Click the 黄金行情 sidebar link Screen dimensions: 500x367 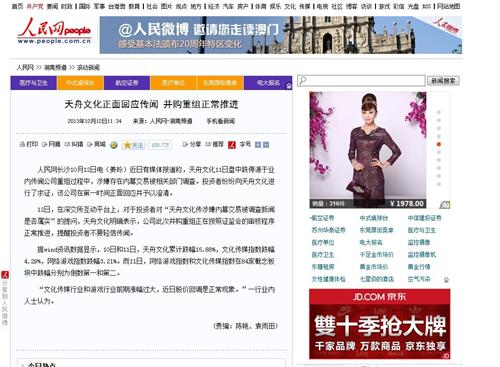click(419, 267)
